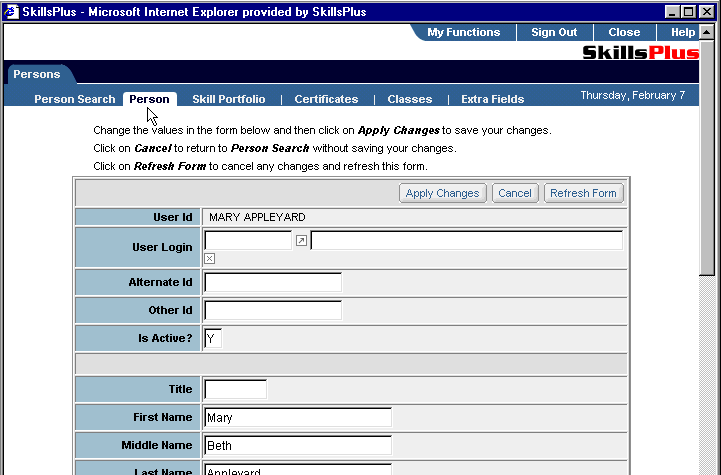721x475 pixels.
Task: Open the Certificates tab
Action: 326,99
